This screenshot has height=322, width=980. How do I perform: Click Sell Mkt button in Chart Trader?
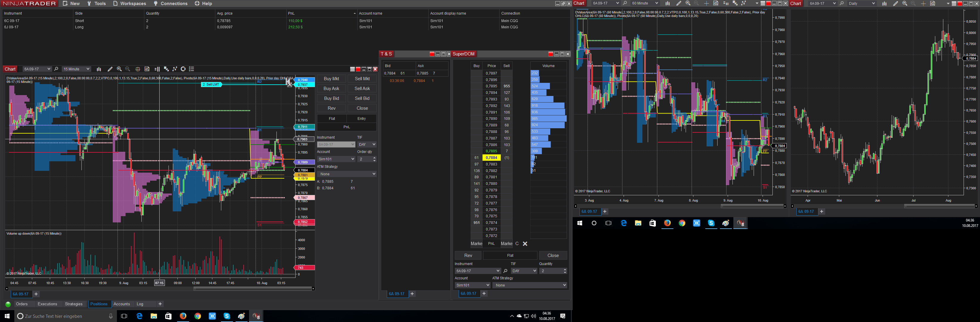tap(362, 79)
